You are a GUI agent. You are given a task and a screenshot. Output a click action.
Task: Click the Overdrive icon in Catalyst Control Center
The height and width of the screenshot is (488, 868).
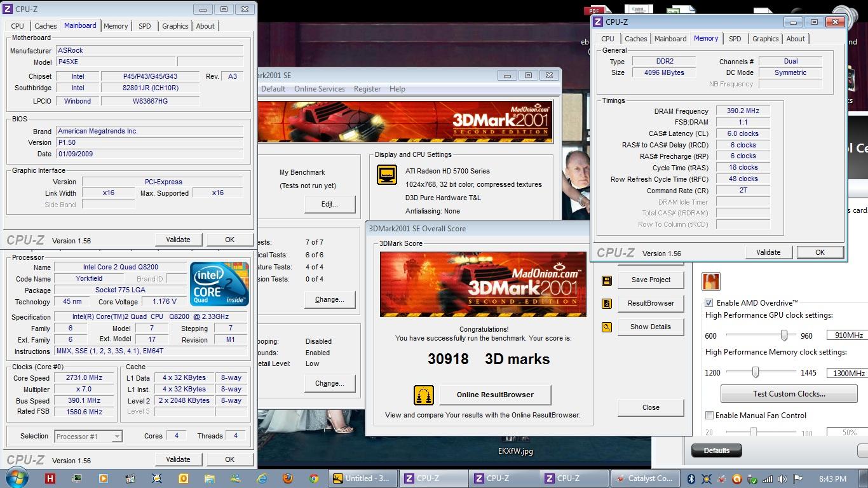[710, 281]
